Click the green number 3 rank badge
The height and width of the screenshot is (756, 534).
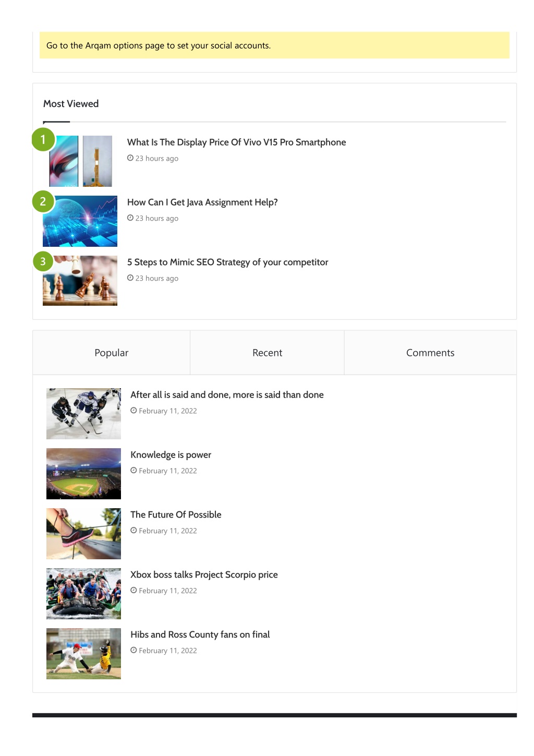click(x=43, y=261)
